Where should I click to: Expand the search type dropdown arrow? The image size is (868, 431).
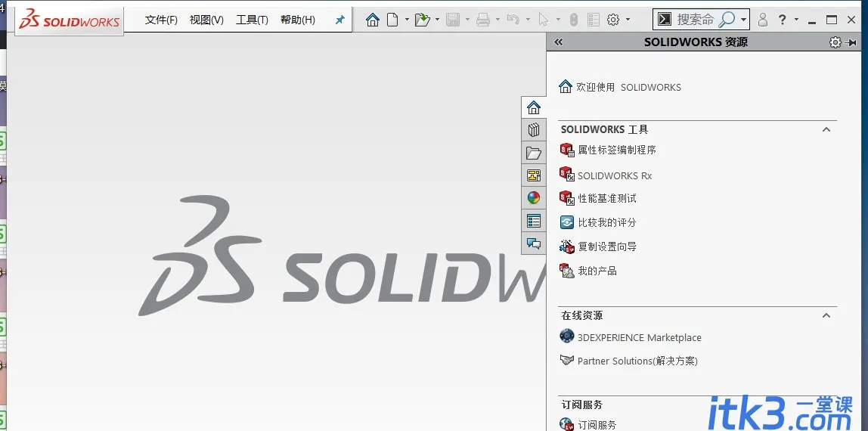[743, 20]
